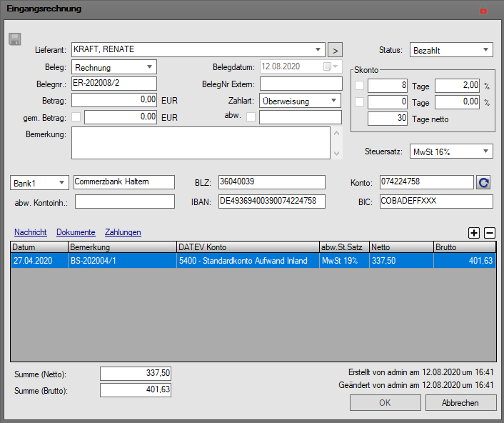Close the Eingangsrechnung window

(x=483, y=11)
